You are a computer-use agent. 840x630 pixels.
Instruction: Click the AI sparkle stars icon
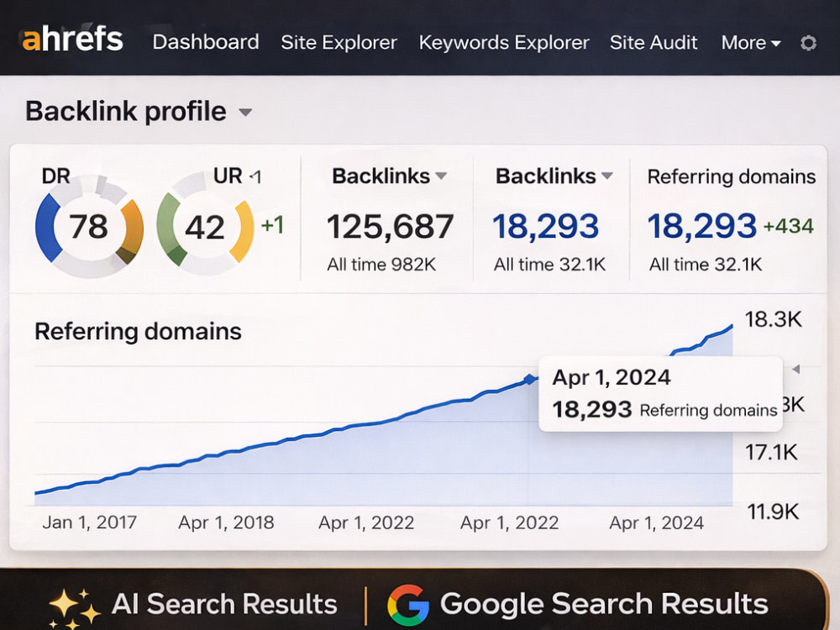coord(75,608)
